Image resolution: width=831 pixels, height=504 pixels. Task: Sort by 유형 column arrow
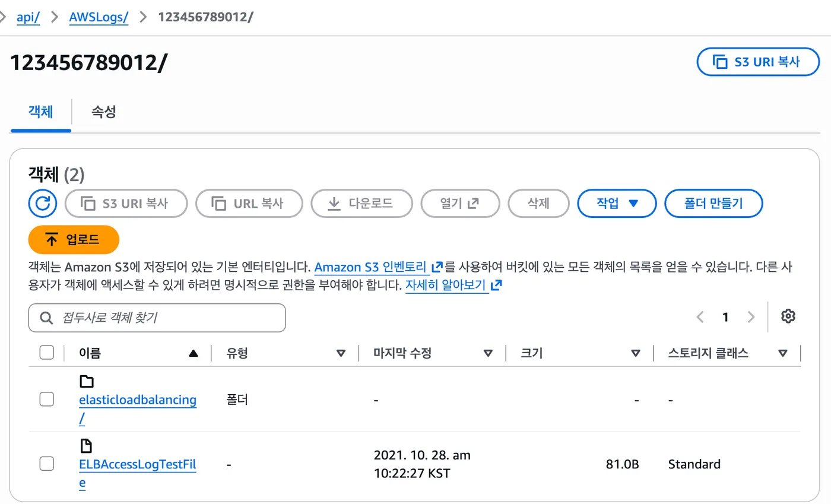tap(341, 353)
